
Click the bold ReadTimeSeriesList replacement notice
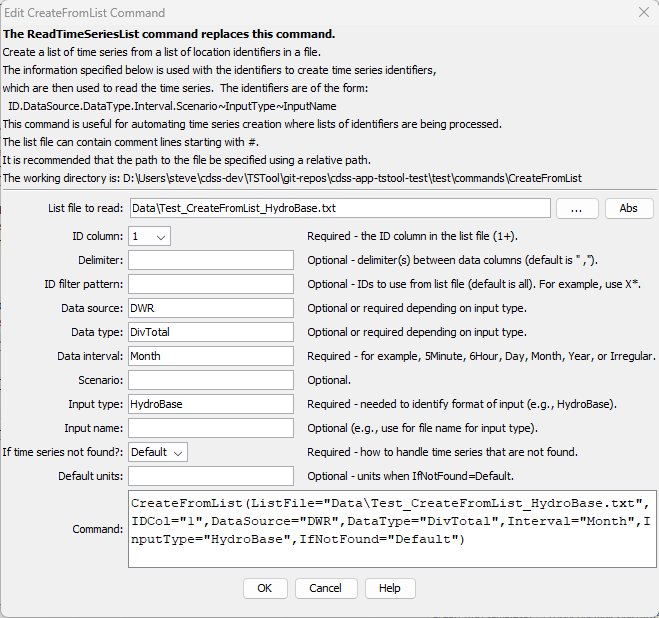tap(169, 34)
